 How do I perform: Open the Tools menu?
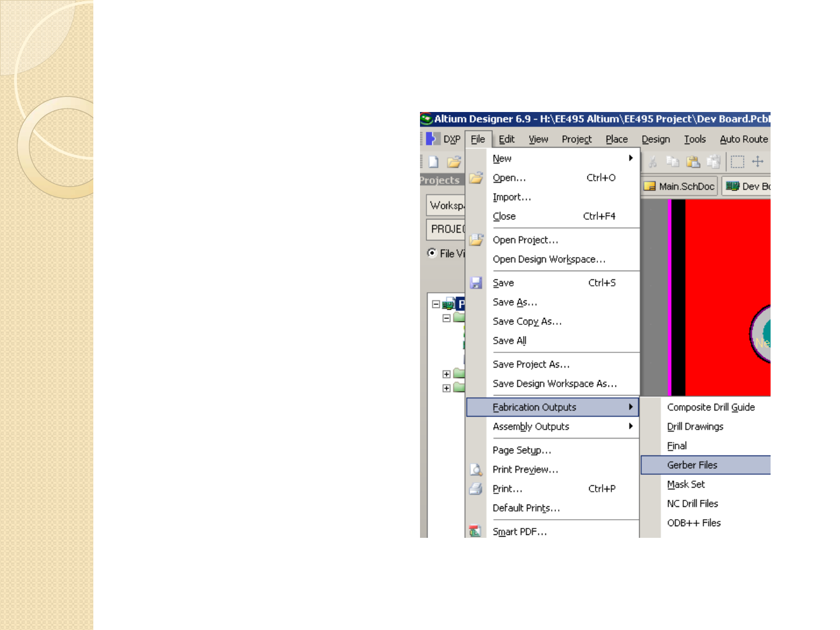[695, 139]
